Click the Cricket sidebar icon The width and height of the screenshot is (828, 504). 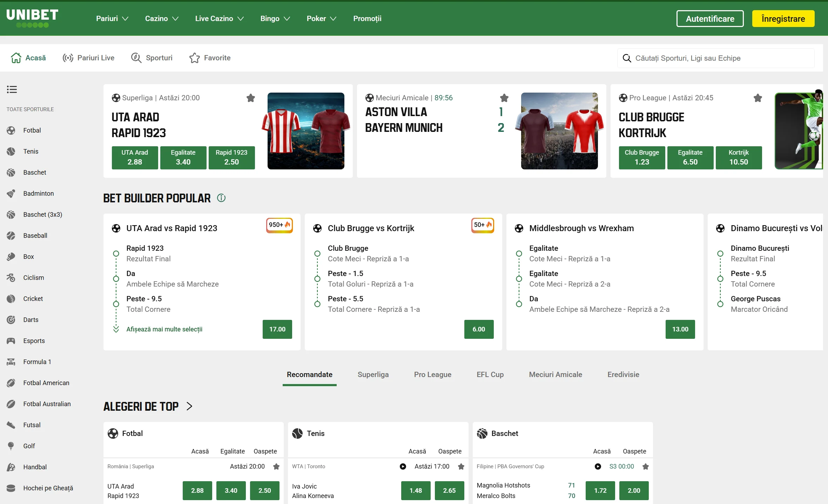coord(11,299)
